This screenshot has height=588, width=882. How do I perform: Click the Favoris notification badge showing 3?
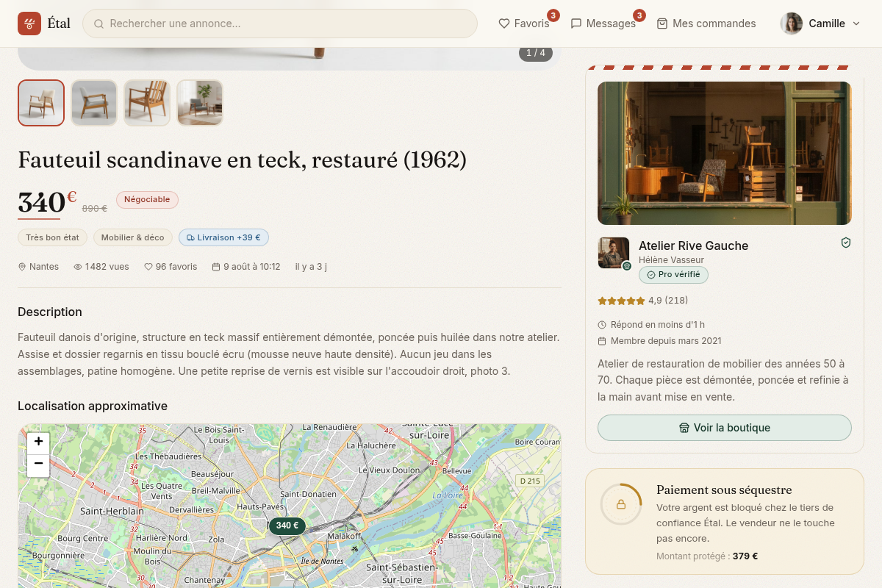tap(553, 15)
